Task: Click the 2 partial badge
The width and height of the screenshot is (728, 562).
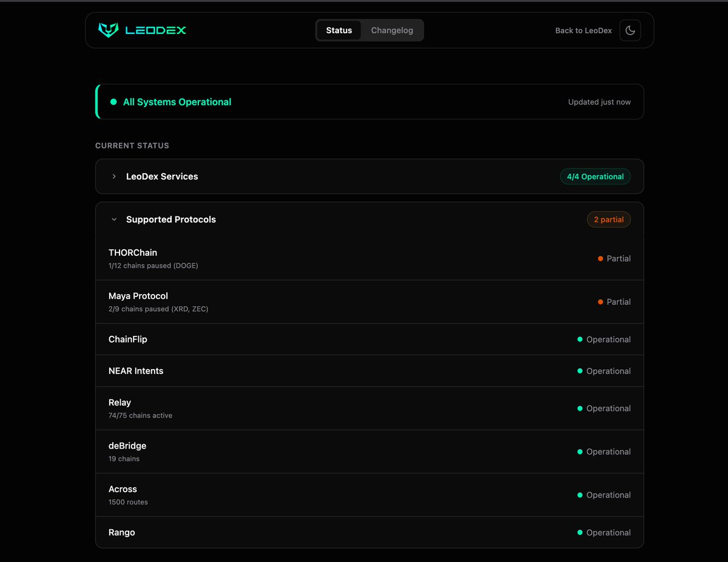Action: (x=608, y=219)
